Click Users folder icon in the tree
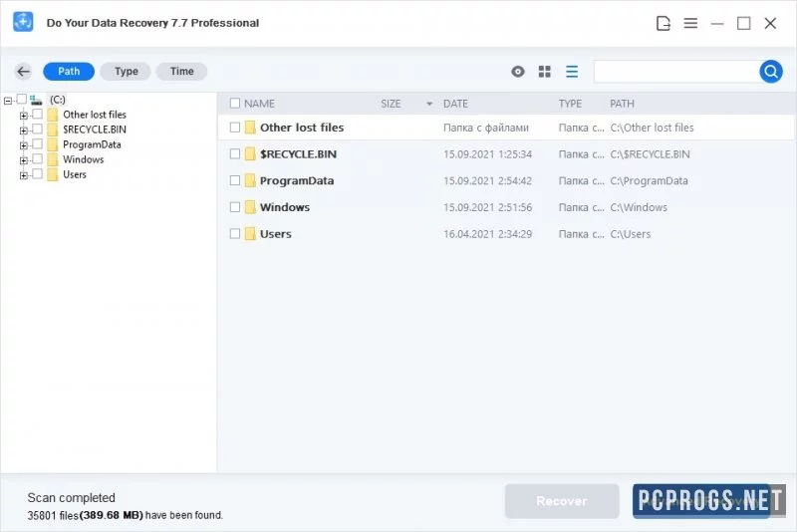This screenshot has height=532, width=797. point(53,174)
